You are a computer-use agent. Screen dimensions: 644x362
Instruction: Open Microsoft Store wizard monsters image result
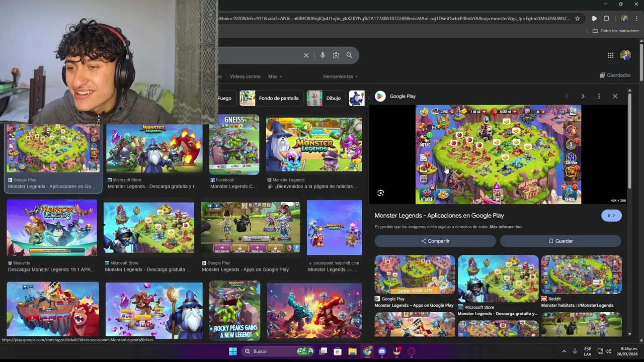click(x=154, y=149)
